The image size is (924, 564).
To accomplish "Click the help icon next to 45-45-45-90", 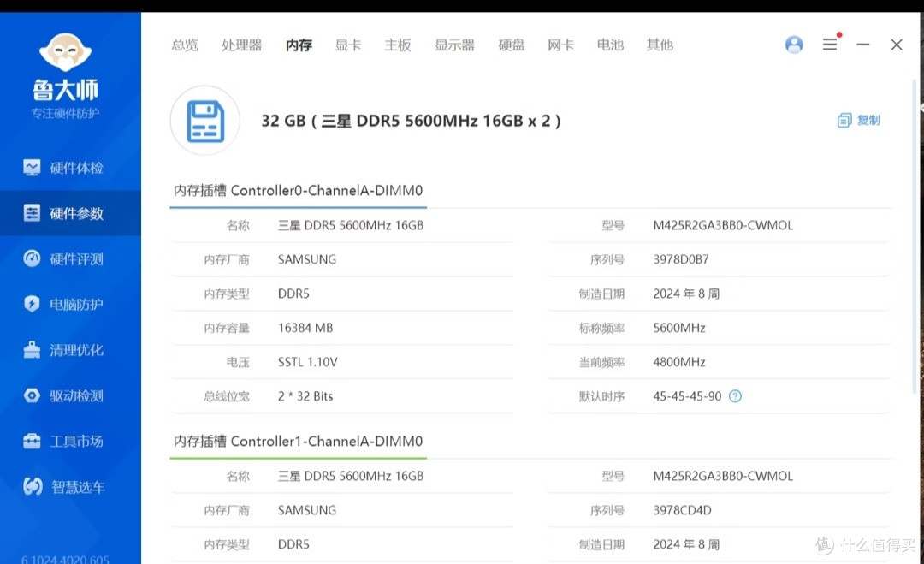I will click(x=735, y=396).
